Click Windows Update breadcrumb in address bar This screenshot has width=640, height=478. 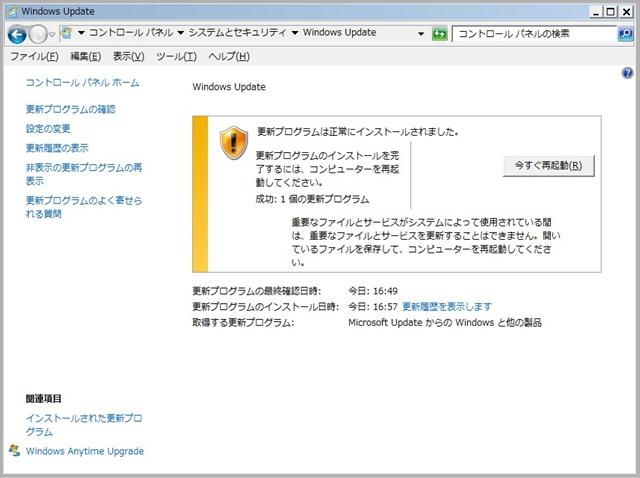coord(340,33)
